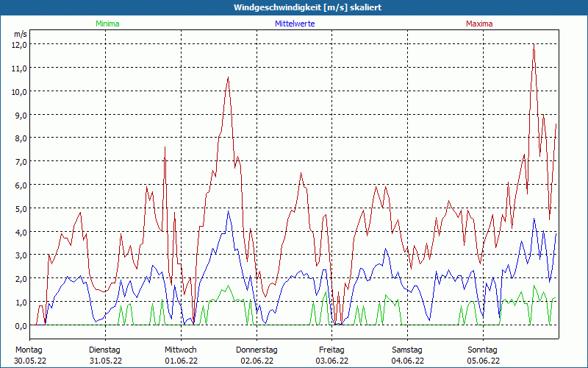Click the 'm/s' unit label

pos(21,34)
